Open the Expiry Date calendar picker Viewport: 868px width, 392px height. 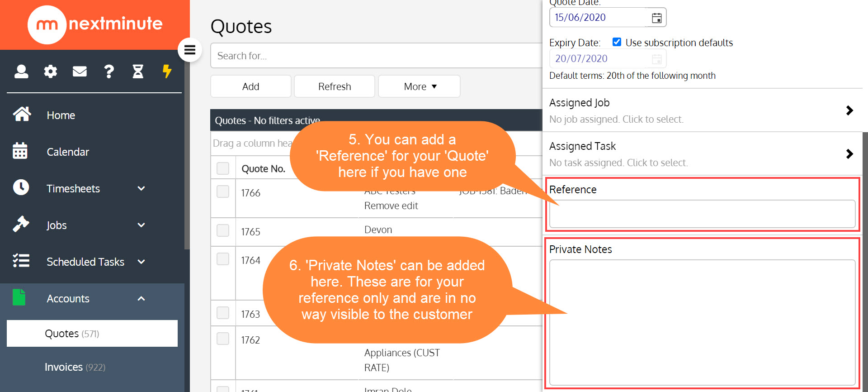coord(656,59)
